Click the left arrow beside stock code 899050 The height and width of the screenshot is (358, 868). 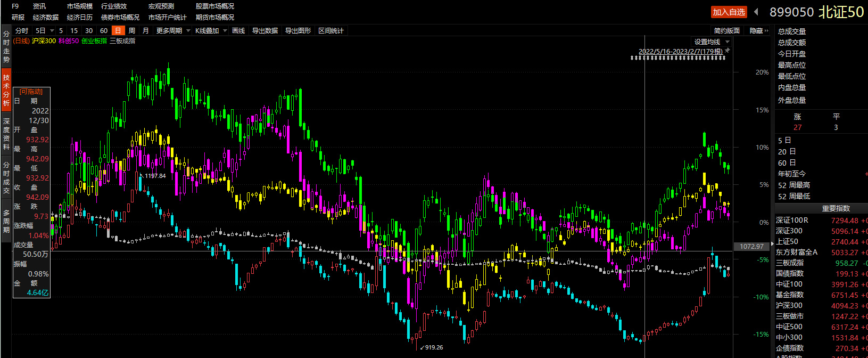[756, 12]
